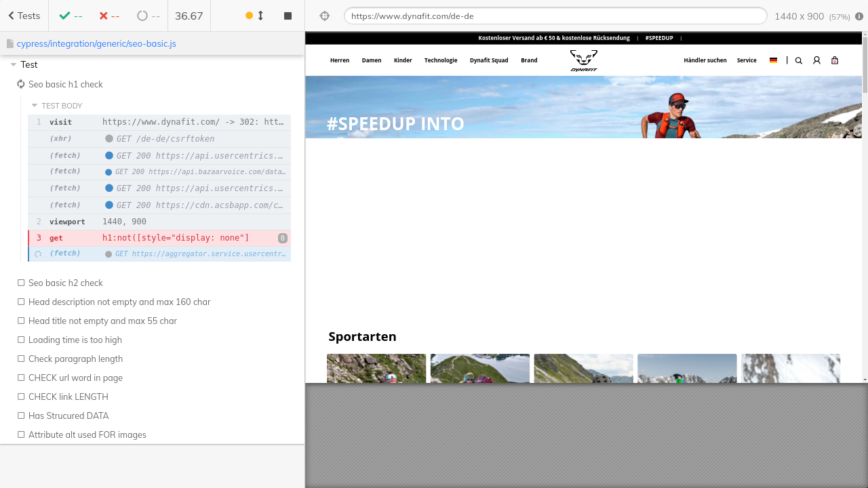
Task: Open the Technologie menu item
Action: 441,60
